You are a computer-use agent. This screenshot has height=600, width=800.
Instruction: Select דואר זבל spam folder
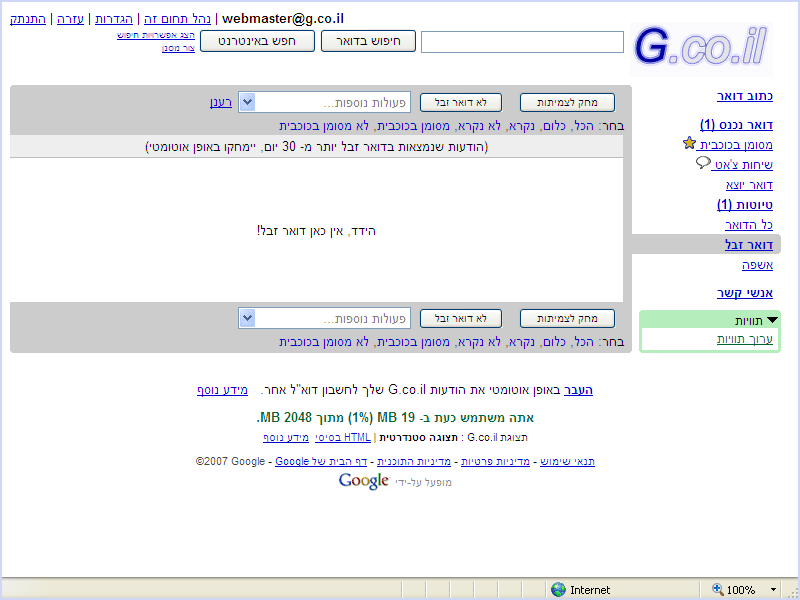click(x=749, y=245)
